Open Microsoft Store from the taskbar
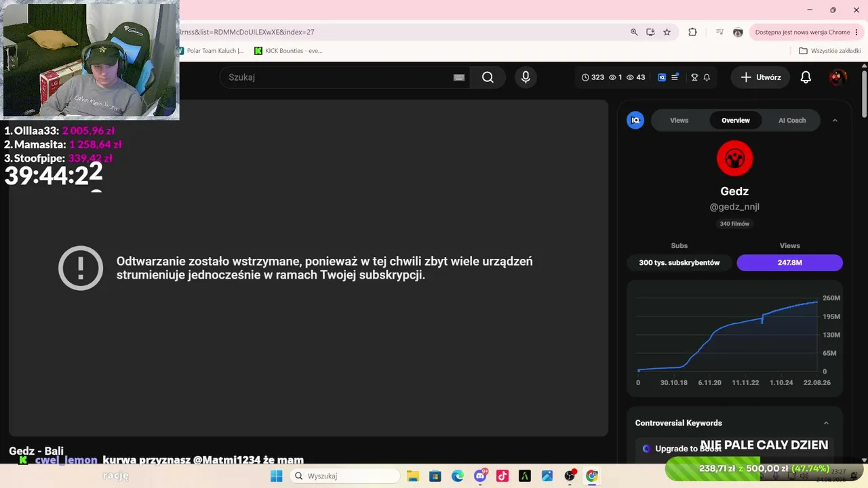This screenshot has width=868, height=488. (435, 476)
